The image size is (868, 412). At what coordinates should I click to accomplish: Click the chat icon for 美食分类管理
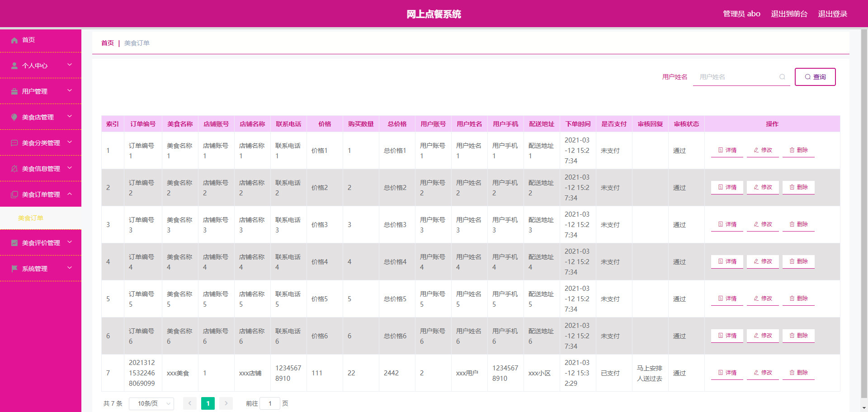pos(14,143)
